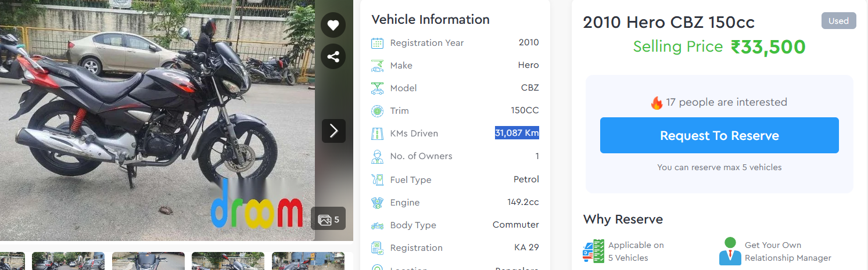Image resolution: width=868 pixels, height=270 pixels.
Task: Click the Petrol fuel type value
Action: pyautogui.click(x=526, y=179)
